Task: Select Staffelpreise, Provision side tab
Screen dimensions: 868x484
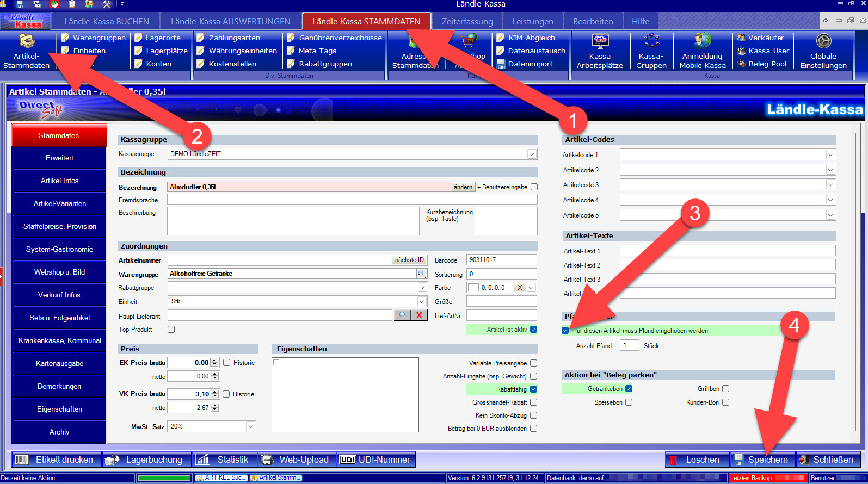Action: click(59, 227)
